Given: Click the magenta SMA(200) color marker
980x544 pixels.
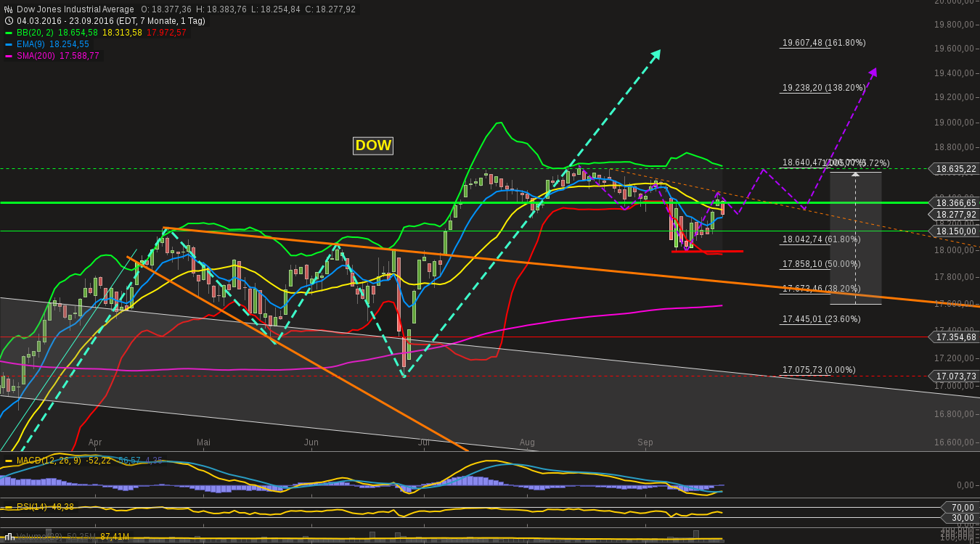Looking at the screenshot, I should coord(9,56).
